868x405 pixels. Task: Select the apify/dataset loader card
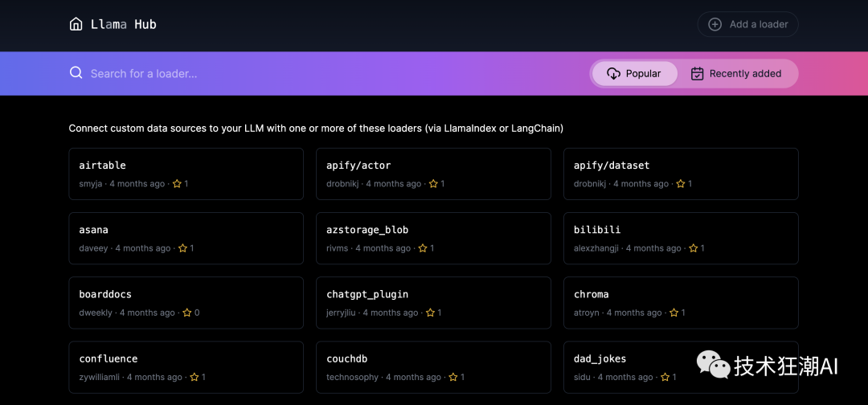[680, 174]
